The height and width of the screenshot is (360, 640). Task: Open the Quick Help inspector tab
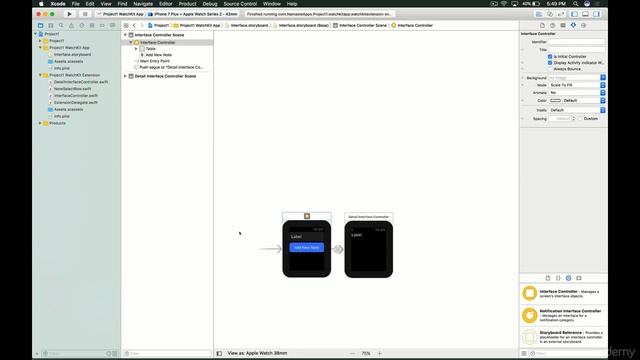pos(553,25)
